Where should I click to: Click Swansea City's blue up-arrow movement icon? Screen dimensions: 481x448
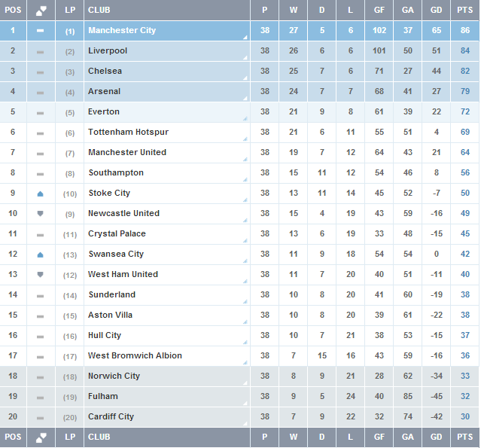pos(40,254)
